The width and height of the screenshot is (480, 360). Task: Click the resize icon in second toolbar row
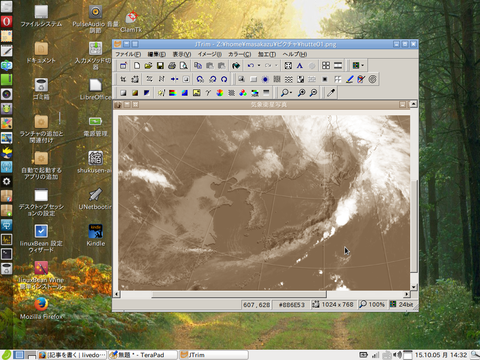(135, 79)
